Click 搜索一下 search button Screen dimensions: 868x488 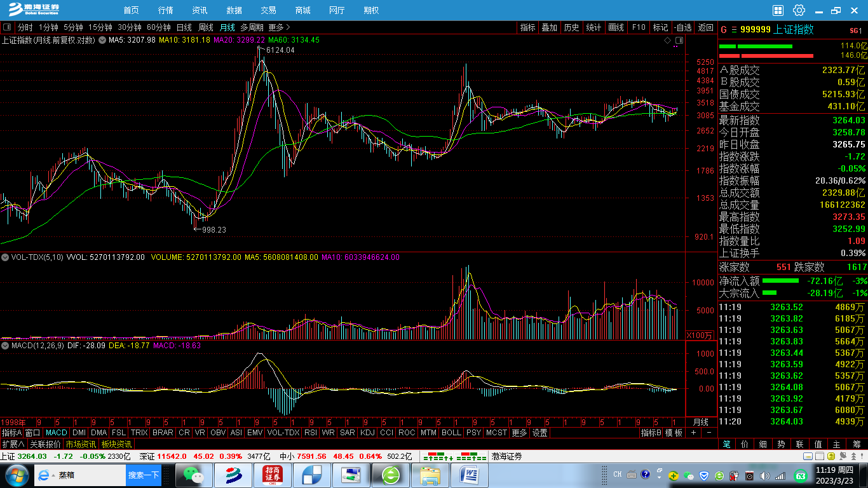click(x=143, y=475)
